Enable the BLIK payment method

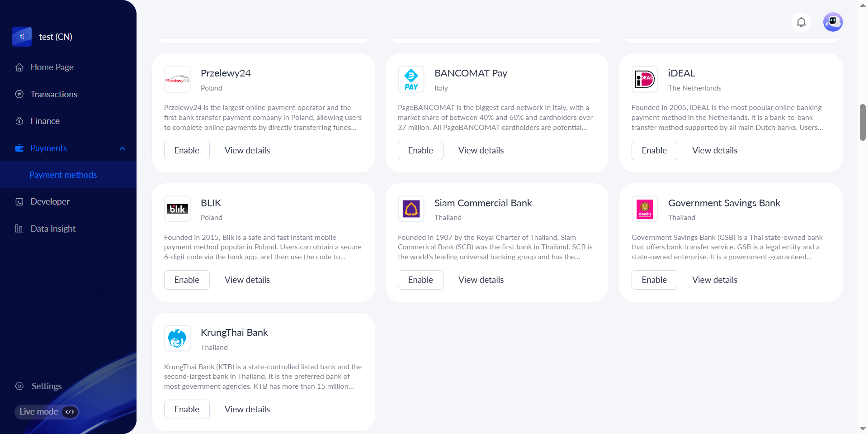pyautogui.click(x=187, y=280)
